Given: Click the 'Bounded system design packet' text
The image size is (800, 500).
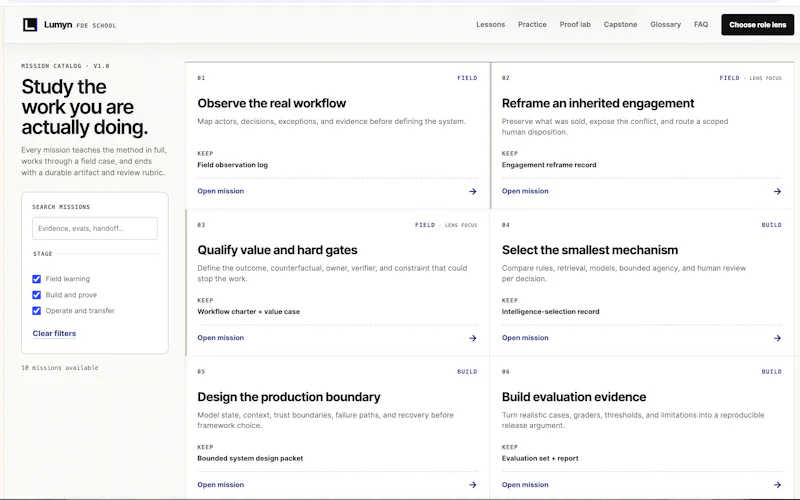Looking at the screenshot, I should coord(250,458).
